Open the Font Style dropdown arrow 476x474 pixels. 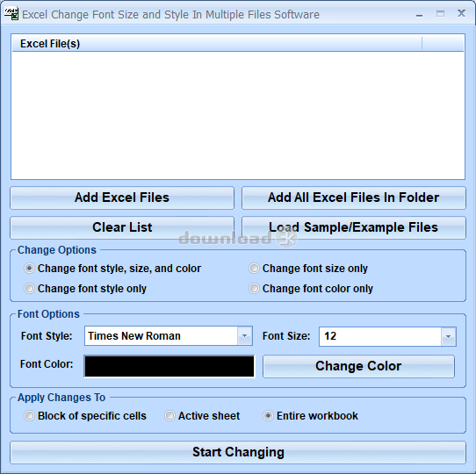tap(244, 336)
